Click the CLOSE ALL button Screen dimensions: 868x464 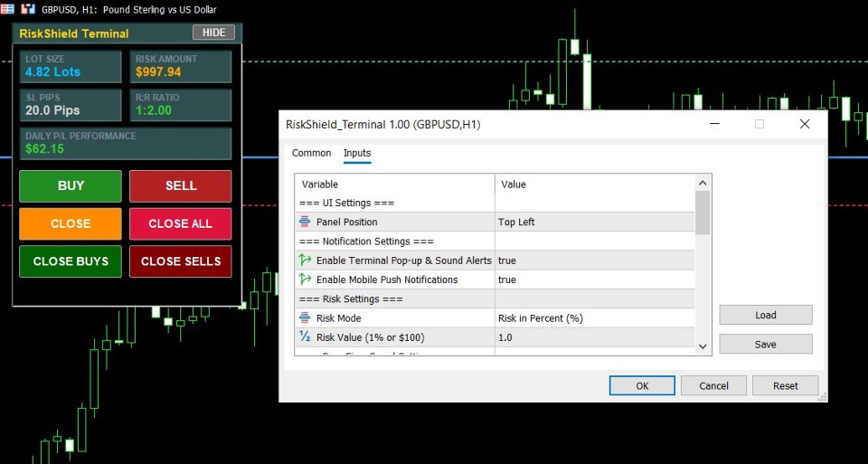[181, 223]
